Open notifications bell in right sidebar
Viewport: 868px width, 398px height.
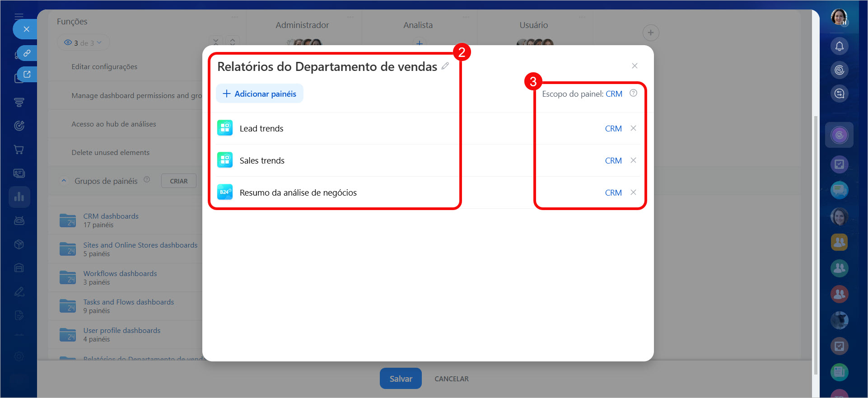pyautogui.click(x=839, y=46)
